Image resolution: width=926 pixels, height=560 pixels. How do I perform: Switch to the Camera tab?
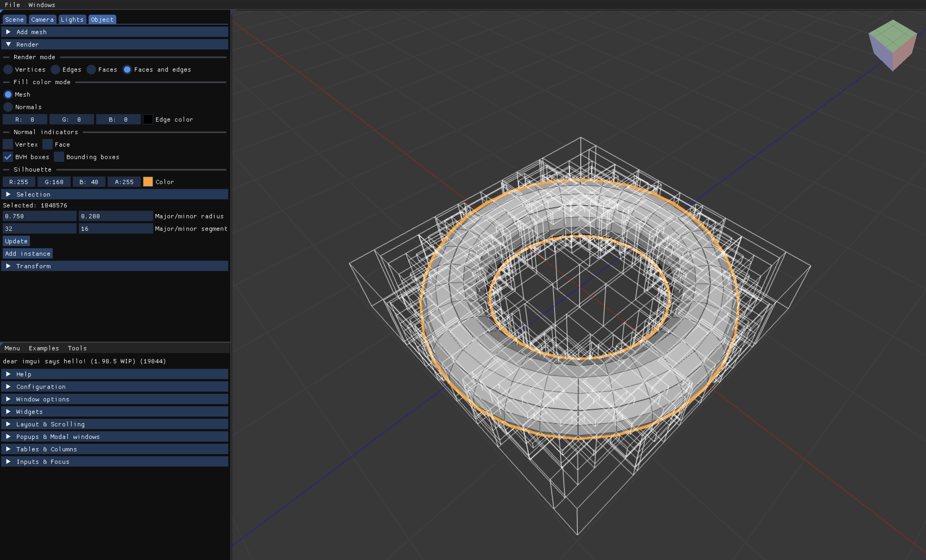tap(42, 20)
